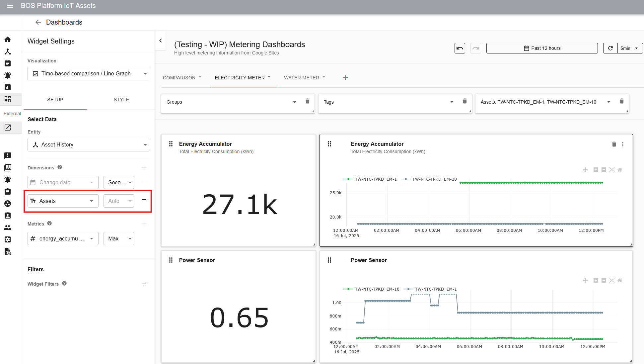The width and height of the screenshot is (644, 364).
Task: Open the hamburger navigation menu
Action: [10, 6]
